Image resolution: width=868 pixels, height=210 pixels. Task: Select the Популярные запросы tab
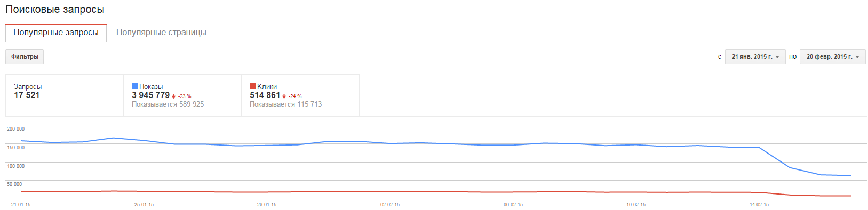coord(56,33)
